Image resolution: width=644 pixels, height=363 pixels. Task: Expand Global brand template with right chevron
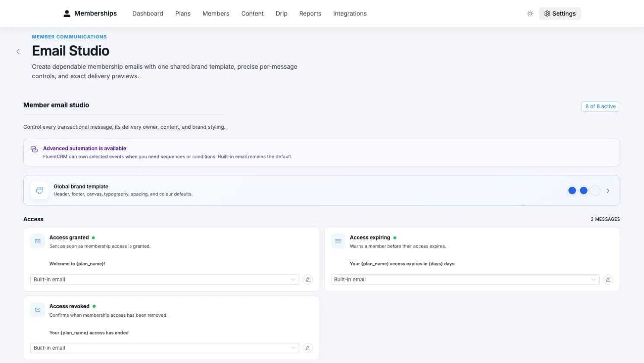pyautogui.click(x=608, y=191)
